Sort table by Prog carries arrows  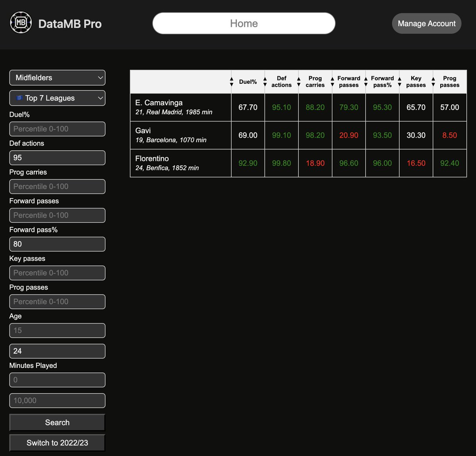click(299, 82)
